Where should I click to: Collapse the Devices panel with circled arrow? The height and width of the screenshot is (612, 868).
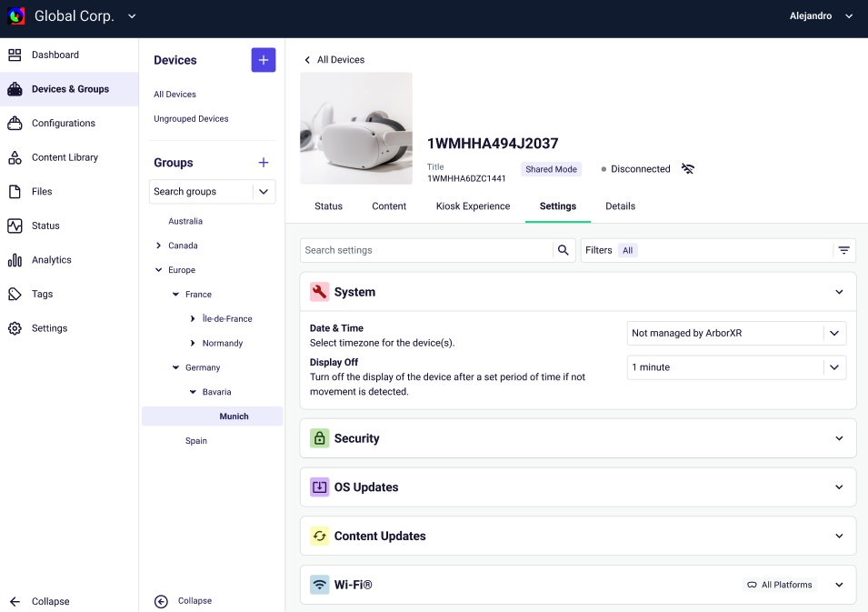click(x=161, y=601)
